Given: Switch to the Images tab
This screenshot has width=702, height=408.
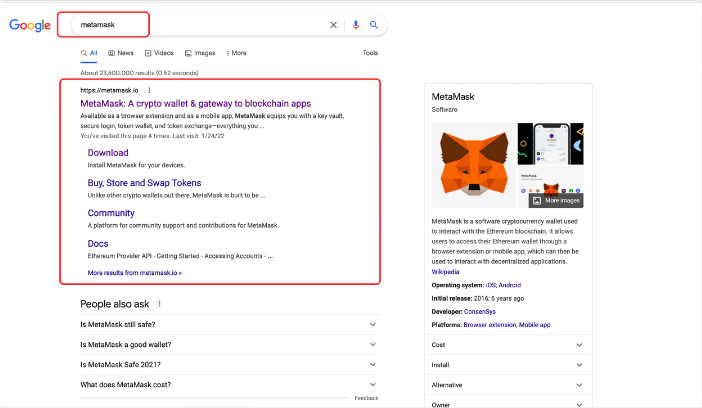Looking at the screenshot, I should [200, 53].
